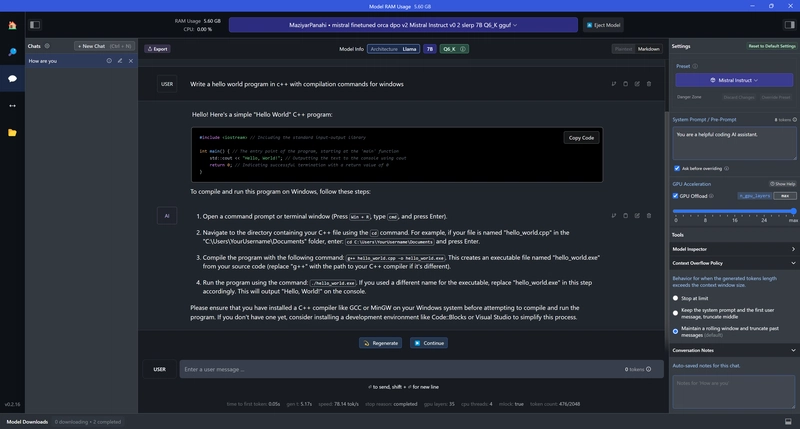The height and width of the screenshot is (429, 800).
Task: Click info icon next to Ask before overriding
Action: (727, 168)
